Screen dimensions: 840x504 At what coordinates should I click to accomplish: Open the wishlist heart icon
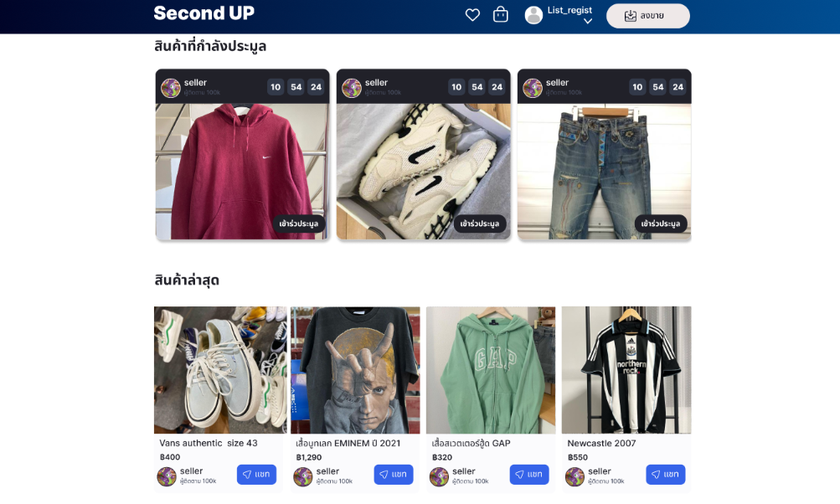[472, 15]
